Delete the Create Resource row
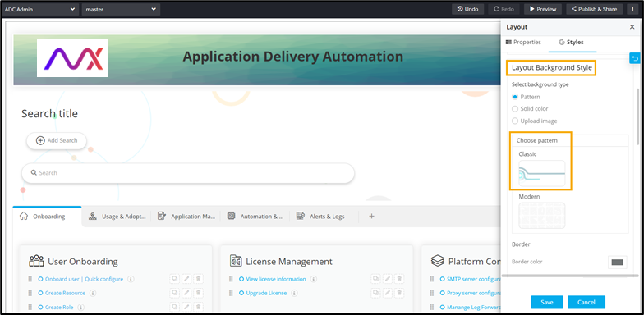644x315 pixels. 199,294
